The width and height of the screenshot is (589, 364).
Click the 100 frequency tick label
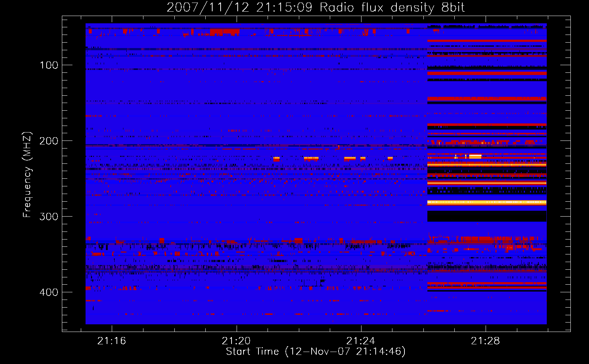[49, 65]
